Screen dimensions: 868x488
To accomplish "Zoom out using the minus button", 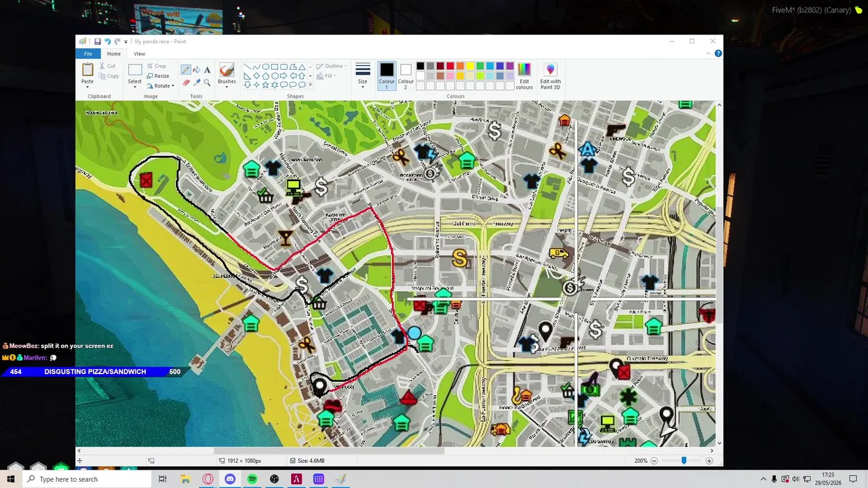I will (654, 461).
